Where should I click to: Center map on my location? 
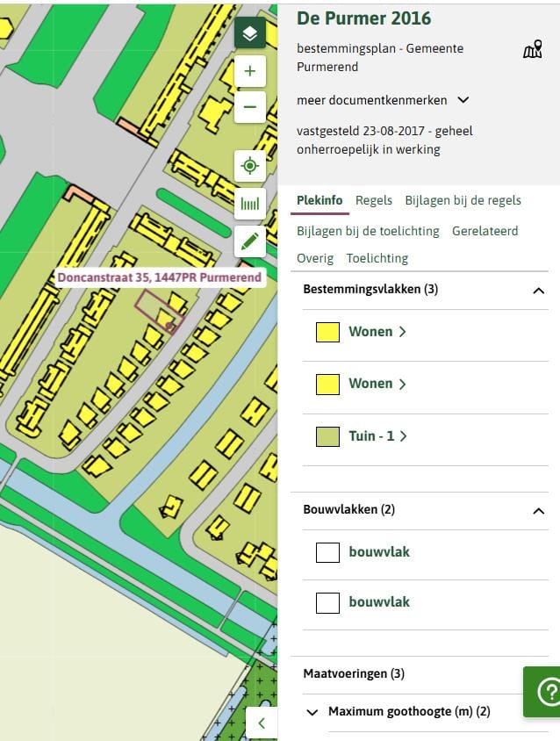pyautogui.click(x=250, y=166)
